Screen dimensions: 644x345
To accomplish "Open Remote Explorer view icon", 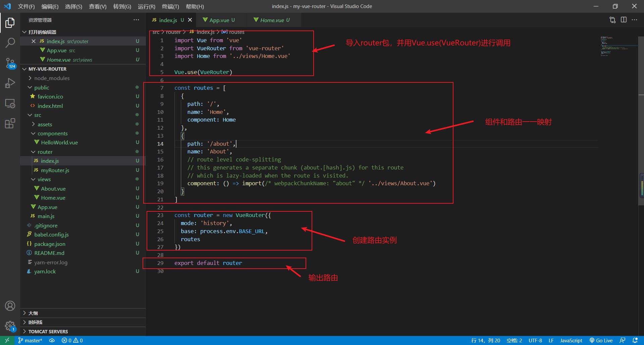I will [10, 103].
